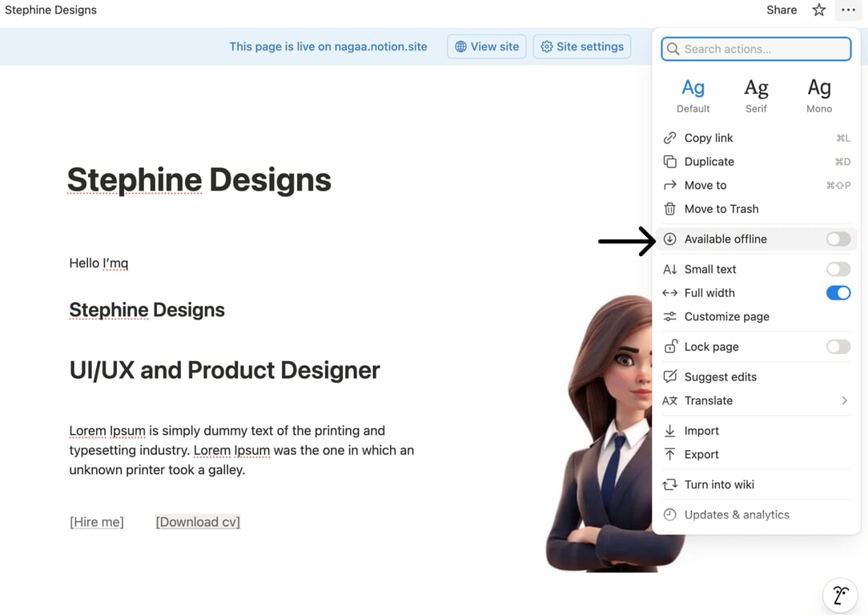Click the Lorem Ipsum paragraph text
This screenshot has height=615, width=868.
tap(241, 450)
